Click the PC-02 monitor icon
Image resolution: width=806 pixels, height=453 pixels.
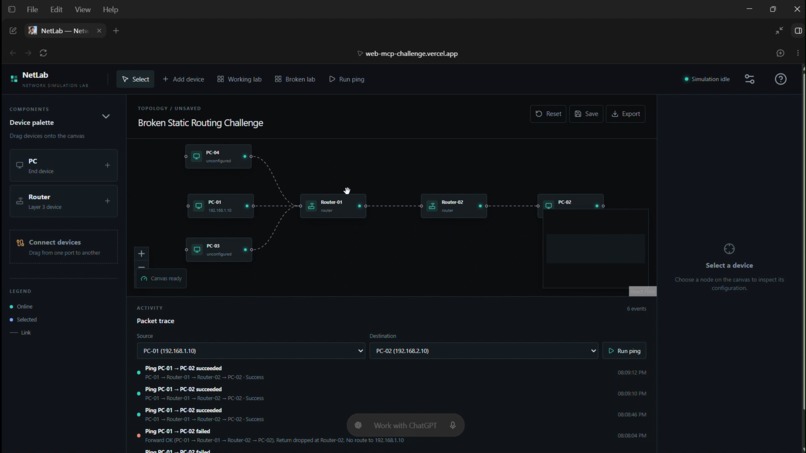click(x=548, y=206)
